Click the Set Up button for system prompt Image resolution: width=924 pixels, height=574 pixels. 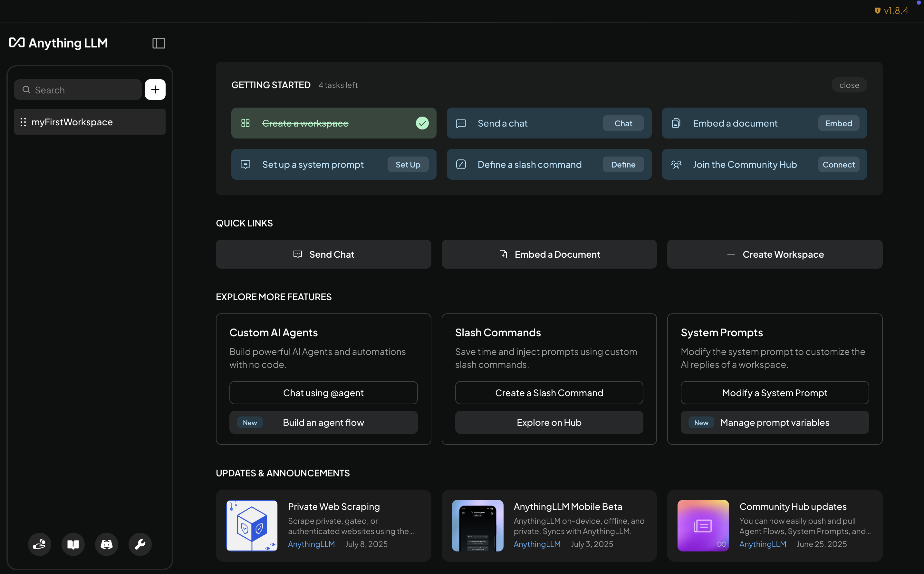point(408,164)
